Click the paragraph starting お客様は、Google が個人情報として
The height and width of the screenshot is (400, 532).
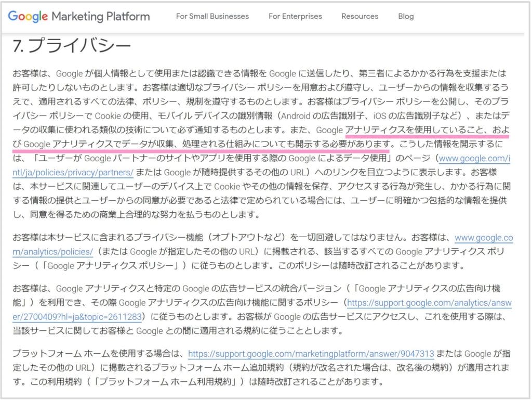tap(261, 144)
